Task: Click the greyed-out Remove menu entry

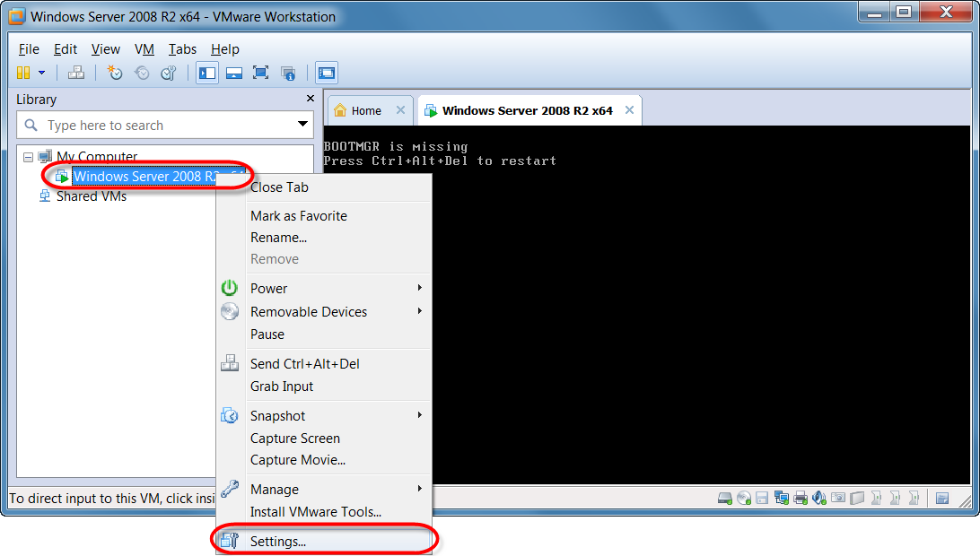Action: pyautogui.click(x=324, y=258)
